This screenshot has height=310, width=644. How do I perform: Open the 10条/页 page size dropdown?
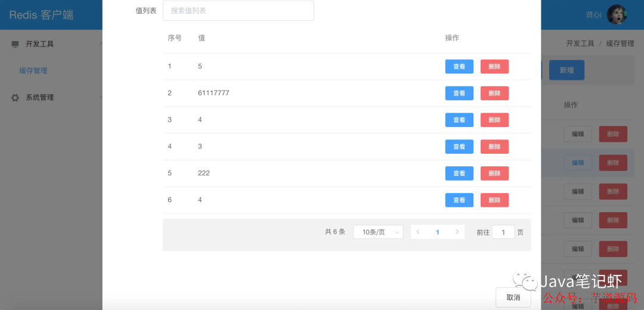[378, 232]
